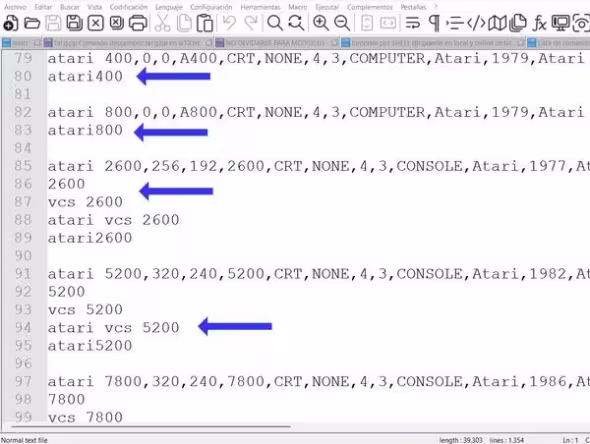Click the line containing only '2600'
The image size is (590, 444).
66,184
